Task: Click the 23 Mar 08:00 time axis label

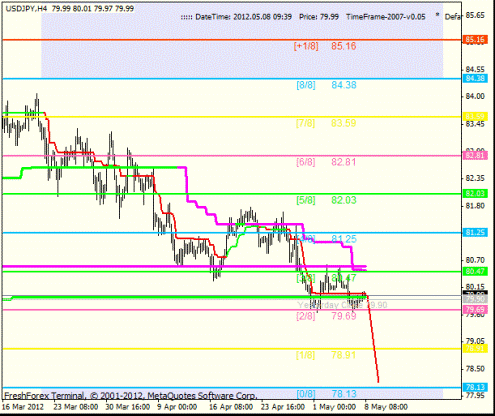Action: click(76, 407)
